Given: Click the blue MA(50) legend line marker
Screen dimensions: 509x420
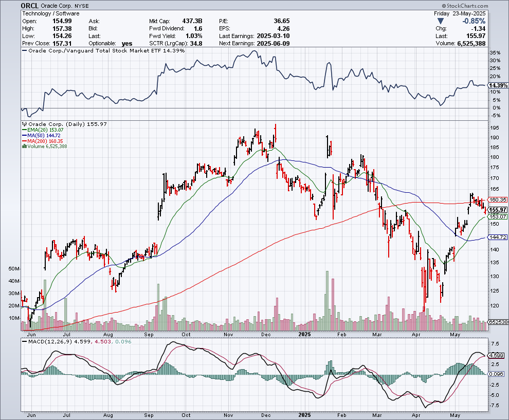Looking at the screenshot, I should tap(24, 135).
